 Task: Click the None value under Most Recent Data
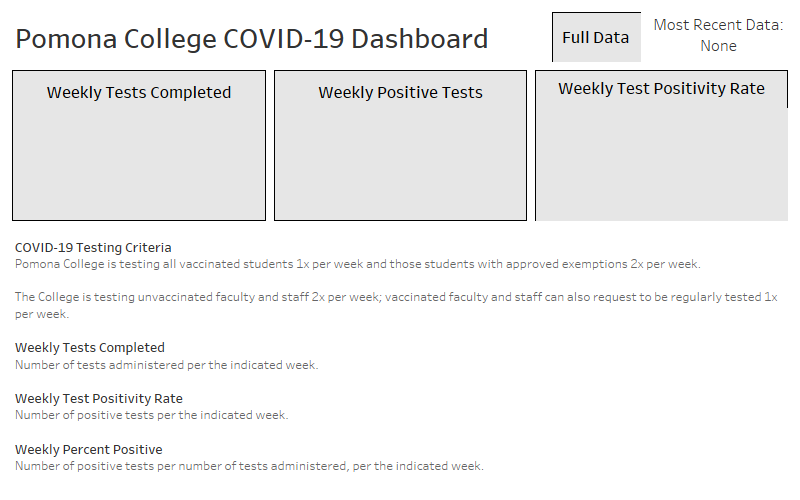point(718,46)
